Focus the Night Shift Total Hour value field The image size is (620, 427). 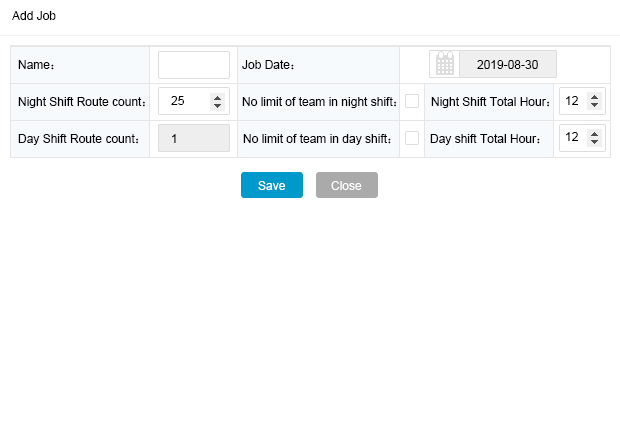[x=573, y=101]
